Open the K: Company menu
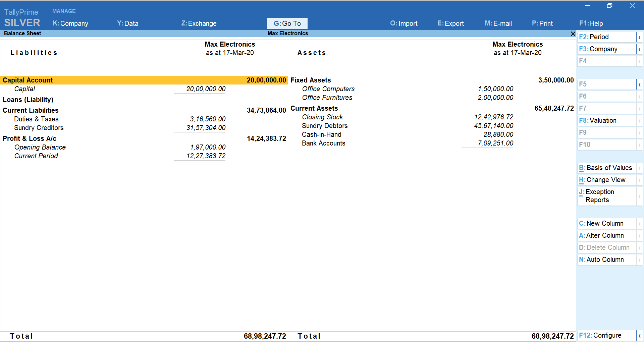This screenshot has width=644, height=342. click(70, 23)
